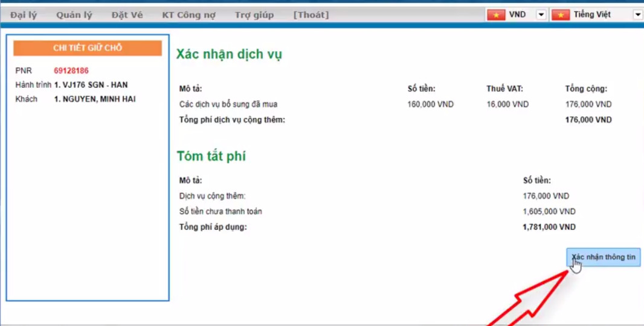The image size is (644, 326).
Task: Click the Tổng cộng column header
Action: click(586, 89)
